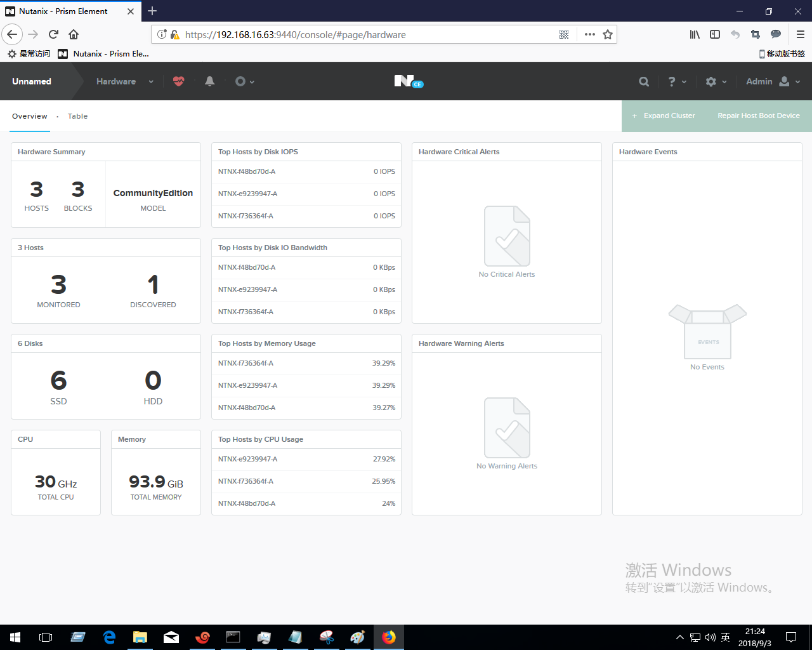Open the Firefox library icon
This screenshot has width=812, height=650.
tap(695, 34)
